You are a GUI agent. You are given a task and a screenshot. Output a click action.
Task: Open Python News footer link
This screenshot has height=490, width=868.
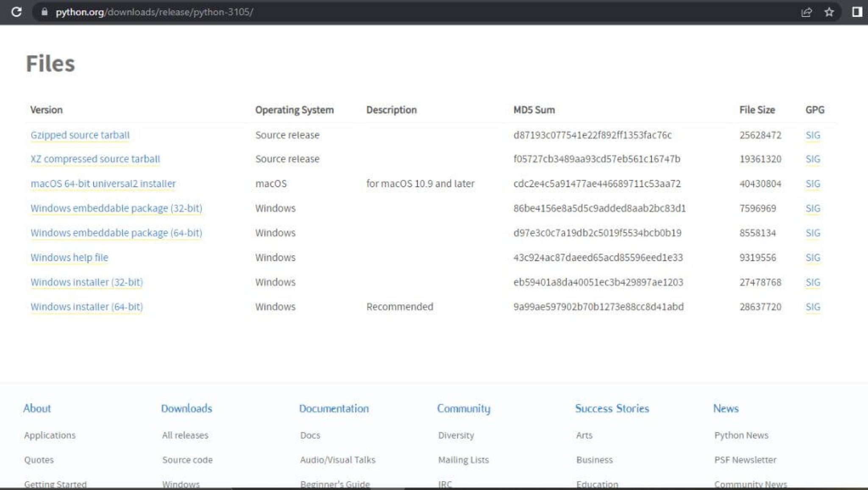(x=741, y=435)
